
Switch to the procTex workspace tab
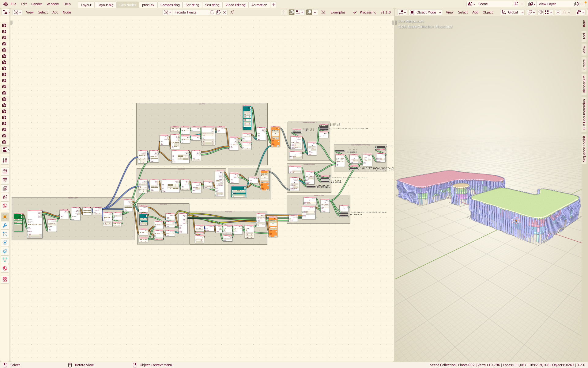(x=148, y=5)
